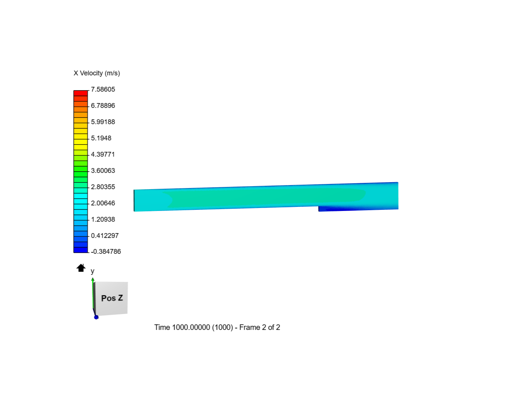Click the home view arrow icon

coord(81,268)
